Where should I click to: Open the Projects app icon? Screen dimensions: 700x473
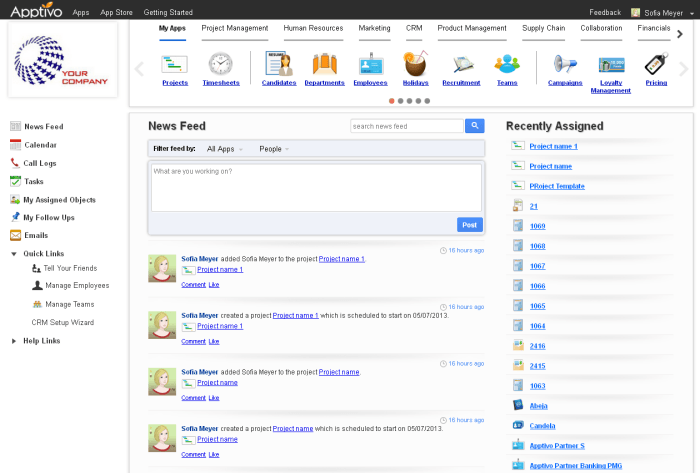(x=175, y=64)
